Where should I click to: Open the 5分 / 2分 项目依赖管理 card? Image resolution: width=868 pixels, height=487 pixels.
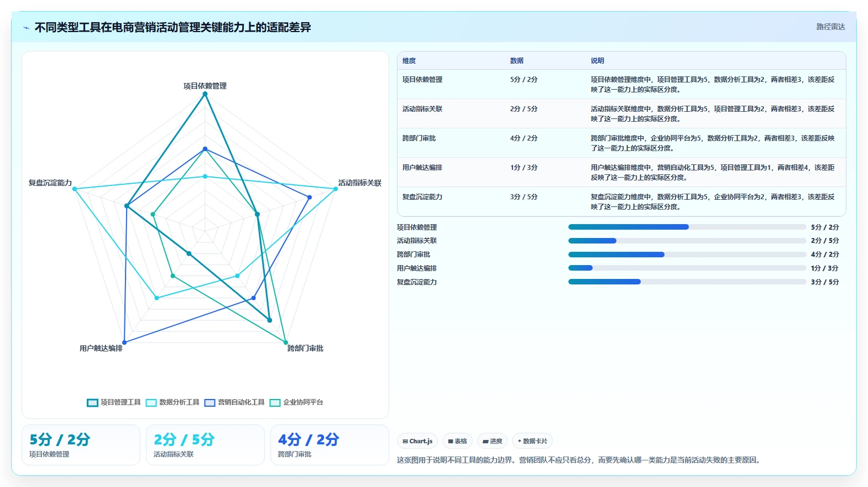(x=81, y=445)
